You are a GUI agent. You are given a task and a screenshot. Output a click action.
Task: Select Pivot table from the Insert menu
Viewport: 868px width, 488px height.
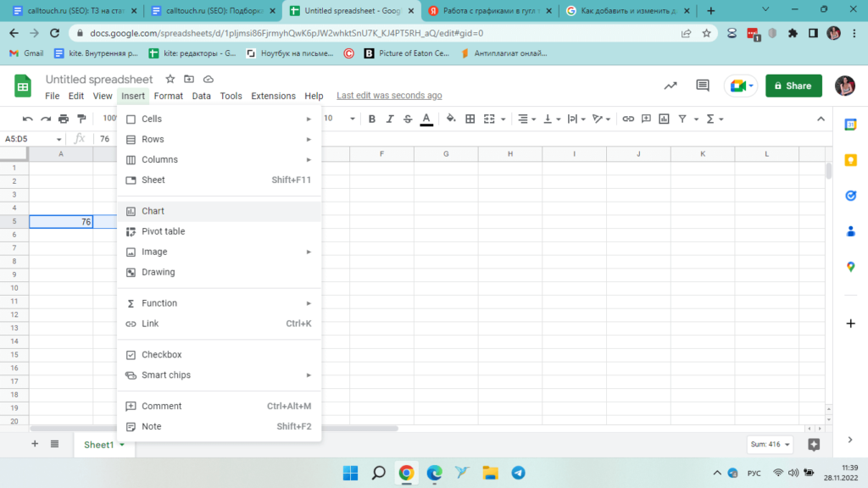163,231
